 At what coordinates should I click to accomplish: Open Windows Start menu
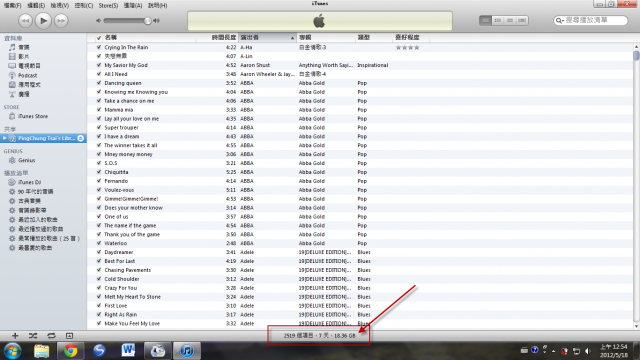13,351
